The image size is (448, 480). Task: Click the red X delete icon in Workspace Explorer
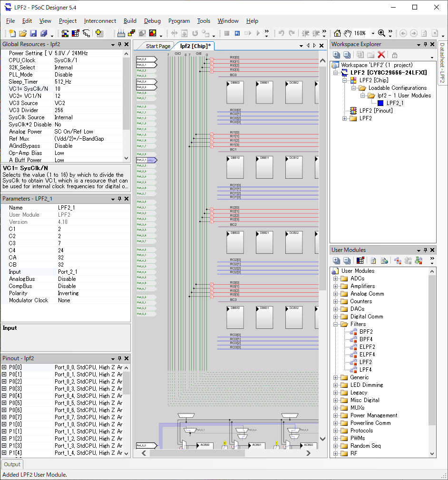click(x=381, y=55)
